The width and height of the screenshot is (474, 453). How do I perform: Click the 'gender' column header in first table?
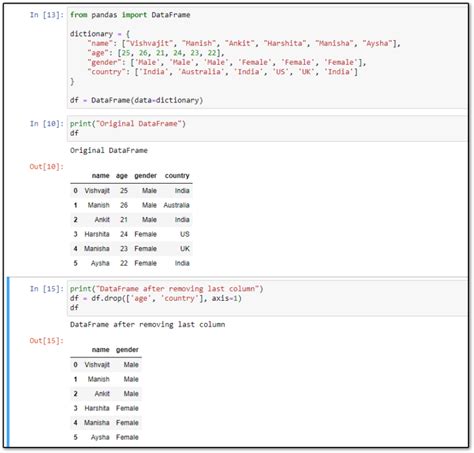click(145, 176)
